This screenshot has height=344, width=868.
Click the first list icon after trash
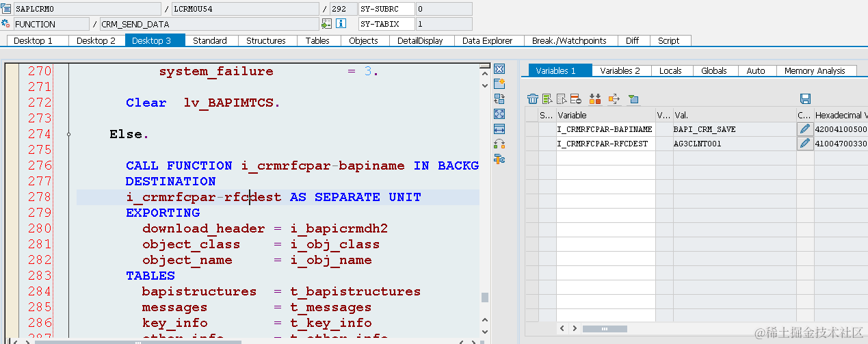pyautogui.click(x=547, y=99)
